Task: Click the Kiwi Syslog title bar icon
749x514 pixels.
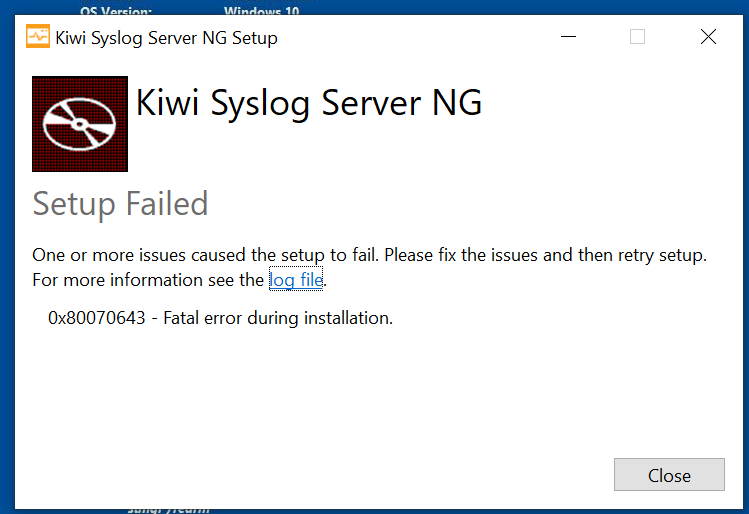Action: coord(37,37)
